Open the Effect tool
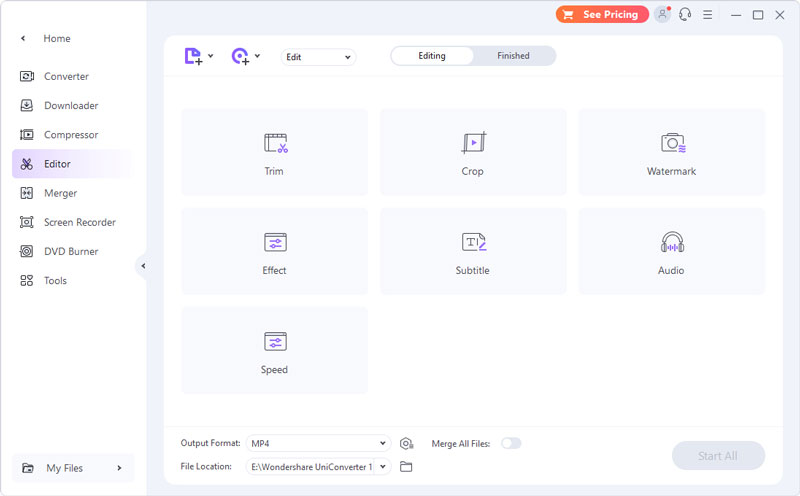This screenshot has width=800, height=496. pos(274,251)
